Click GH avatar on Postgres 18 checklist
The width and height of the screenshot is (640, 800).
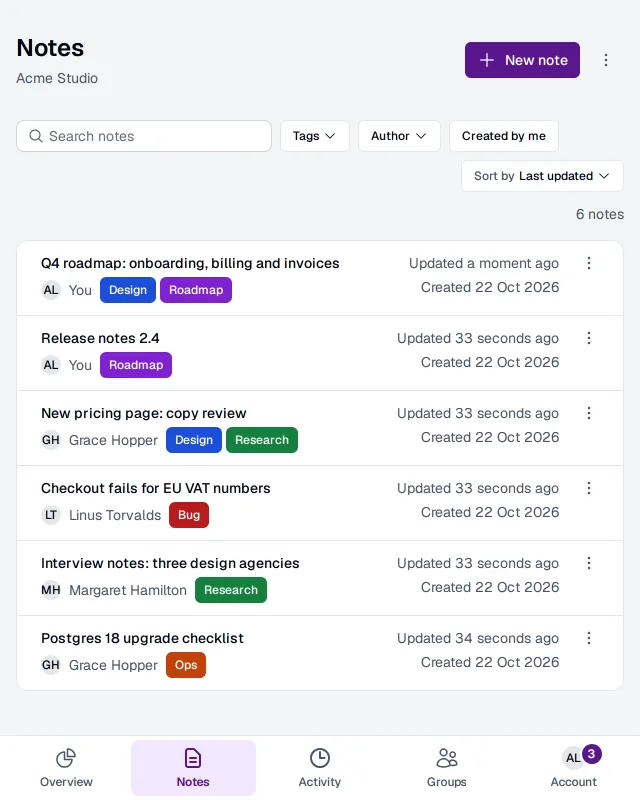click(51, 665)
